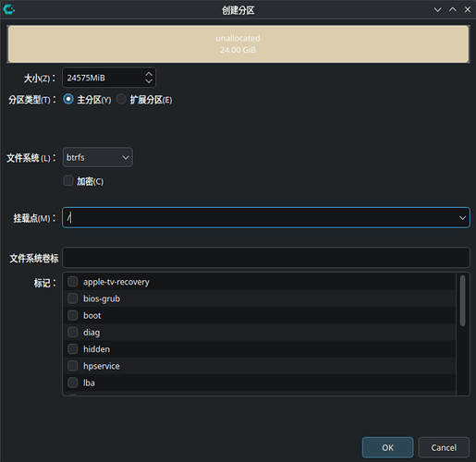This screenshot has width=476, height=462.
Task: Select 主分区 primary partition radio button
Action: click(x=68, y=99)
